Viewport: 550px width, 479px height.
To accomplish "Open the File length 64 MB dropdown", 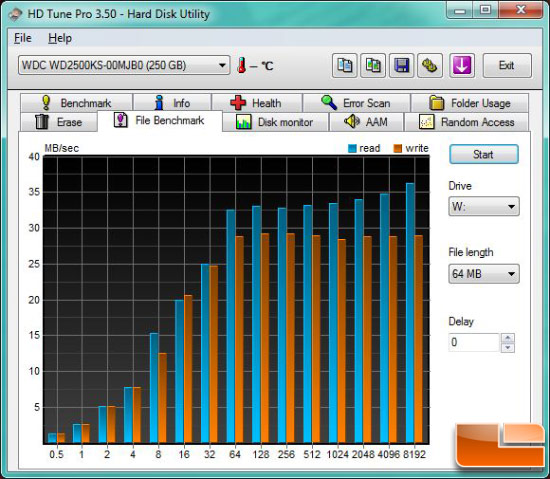I will pos(484,274).
